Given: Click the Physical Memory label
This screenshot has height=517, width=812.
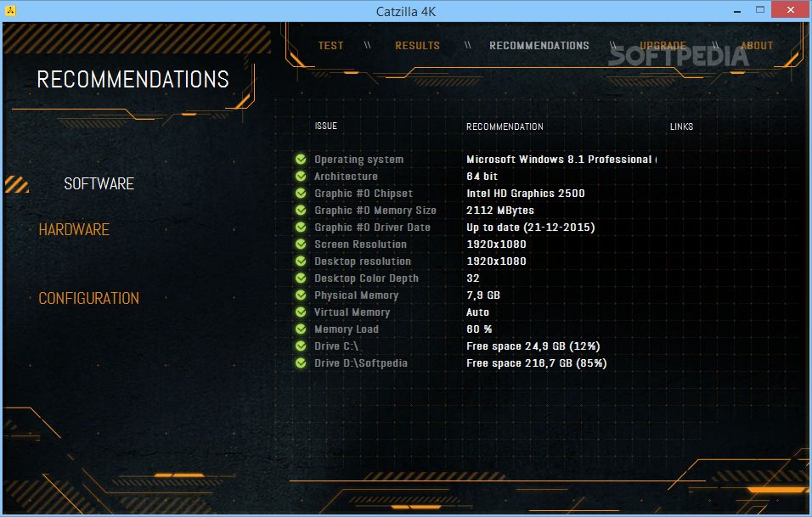Looking at the screenshot, I should tap(356, 295).
